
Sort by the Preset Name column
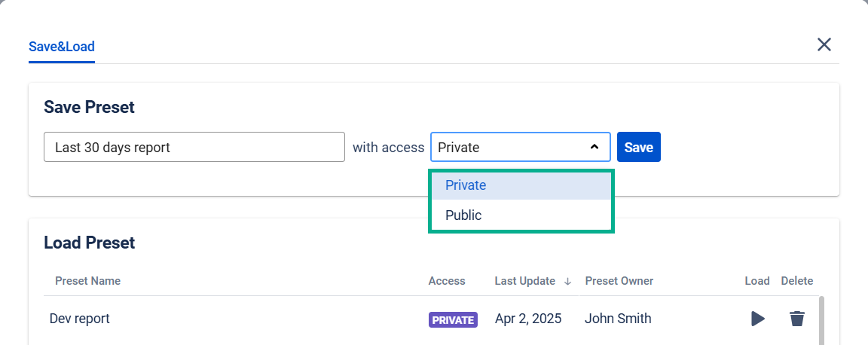(87, 281)
